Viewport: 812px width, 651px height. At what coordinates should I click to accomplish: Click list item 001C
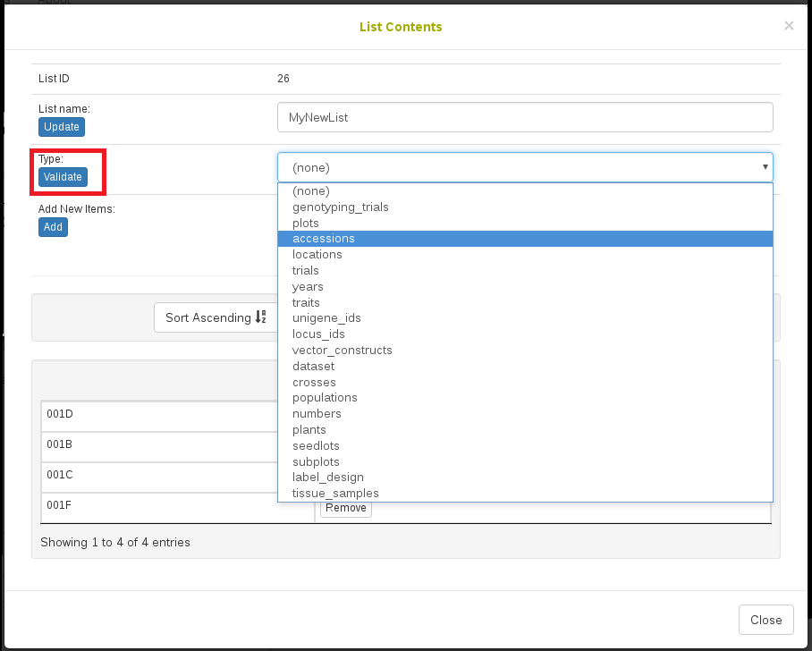coord(60,475)
